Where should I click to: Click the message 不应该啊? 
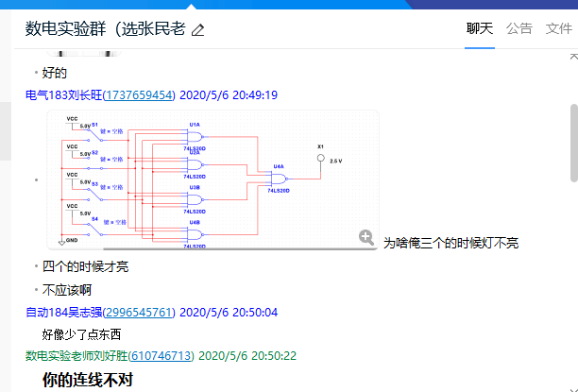[67, 290]
